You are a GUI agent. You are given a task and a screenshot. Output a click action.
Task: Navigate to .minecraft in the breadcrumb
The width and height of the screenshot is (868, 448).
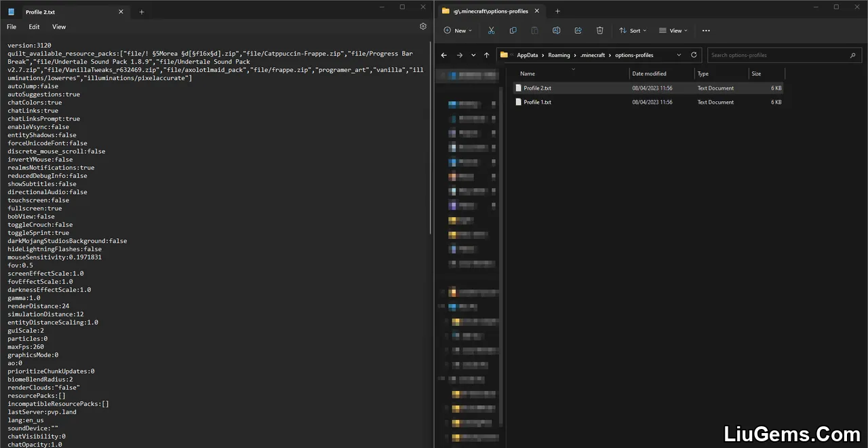tap(592, 55)
